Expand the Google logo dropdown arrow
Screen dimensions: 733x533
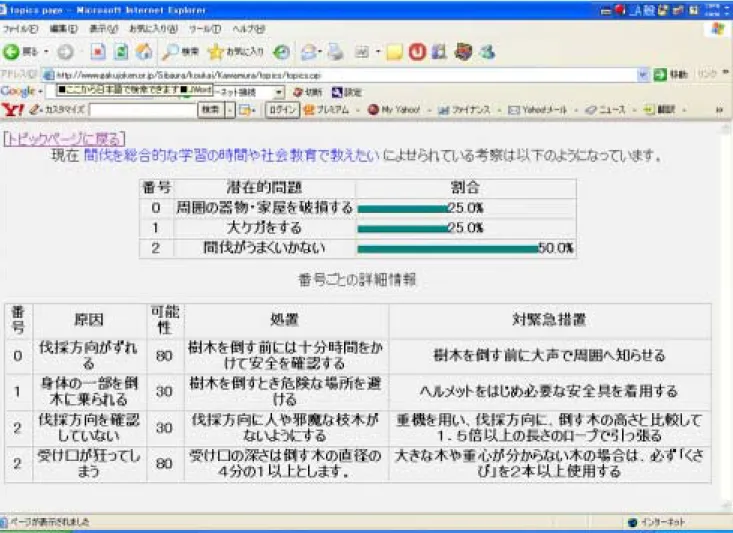click(40, 92)
